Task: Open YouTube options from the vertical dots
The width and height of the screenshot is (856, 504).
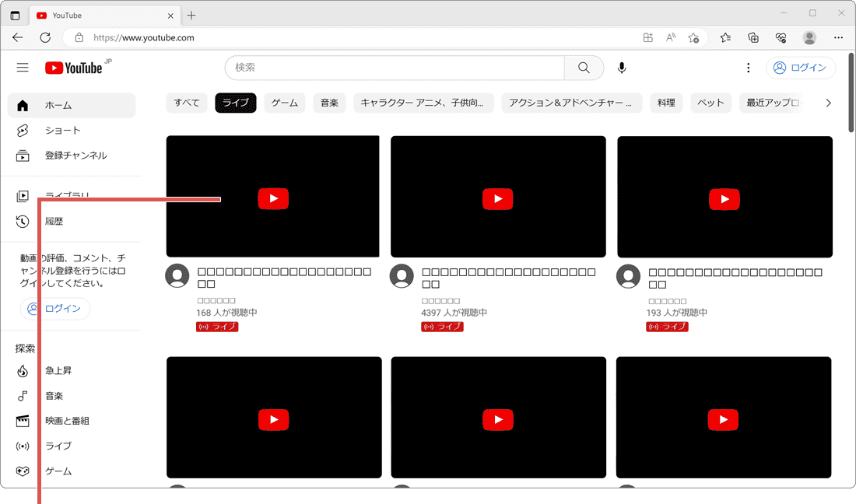Action: pyautogui.click(x=748, y=68)
